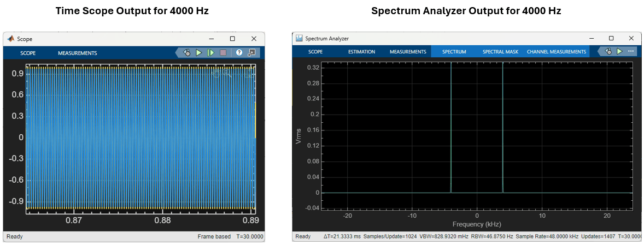Open the CHANNEL MEASUREMENTS tab
The width and height of the screenshot is (644, 245).
556,52
